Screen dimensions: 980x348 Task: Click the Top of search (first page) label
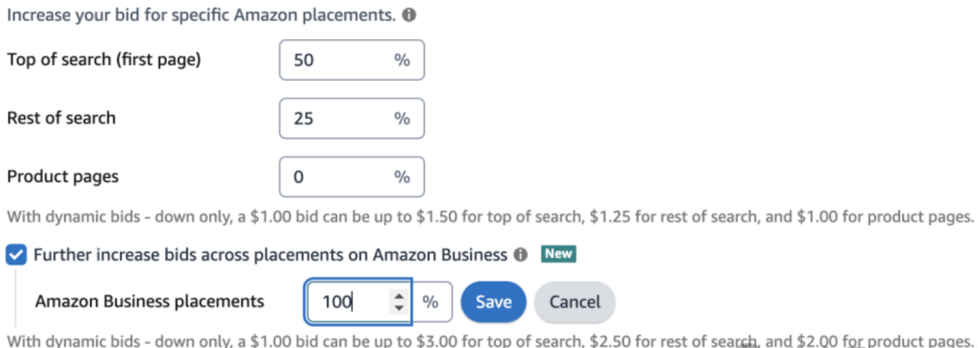pos(103,60)
